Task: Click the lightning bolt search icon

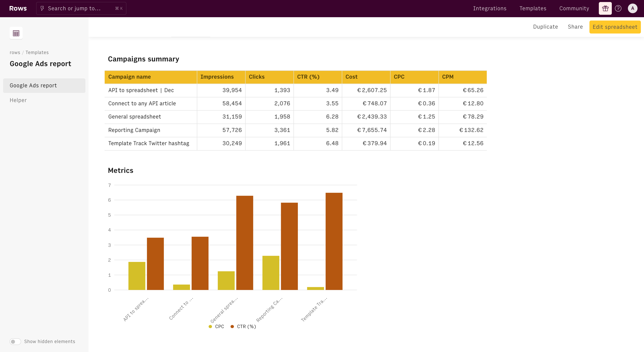Action: [x=42, y=8]
